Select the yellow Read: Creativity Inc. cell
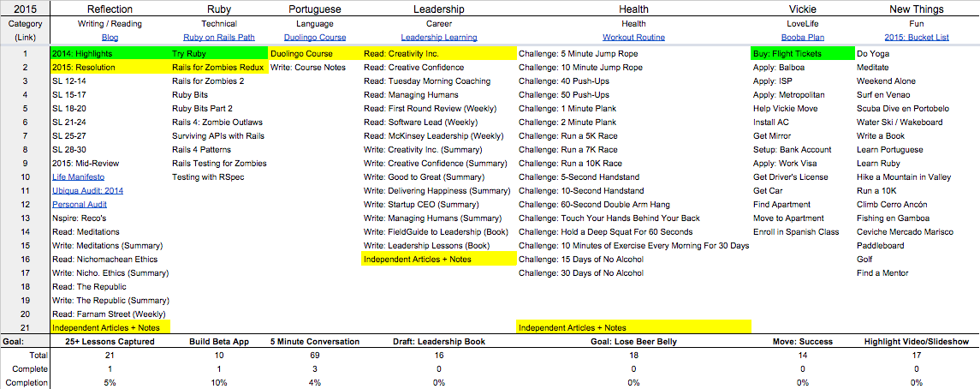 [438, 53]
